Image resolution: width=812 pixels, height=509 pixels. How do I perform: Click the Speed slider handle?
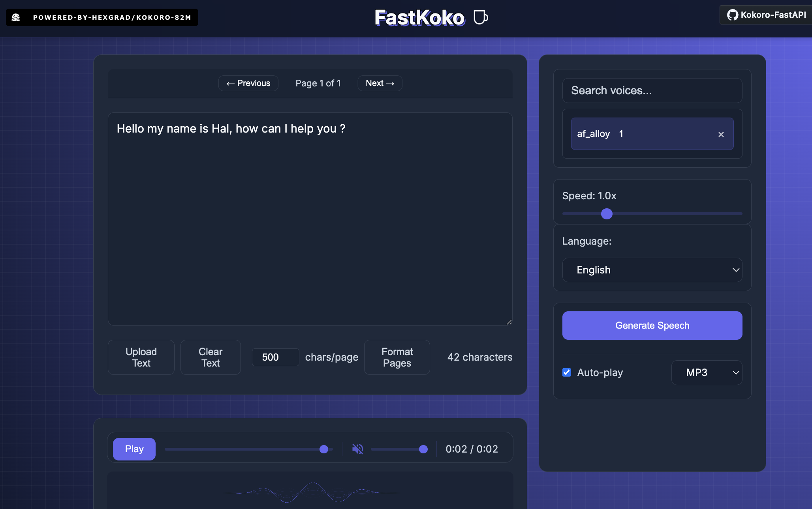coord(607,214)
